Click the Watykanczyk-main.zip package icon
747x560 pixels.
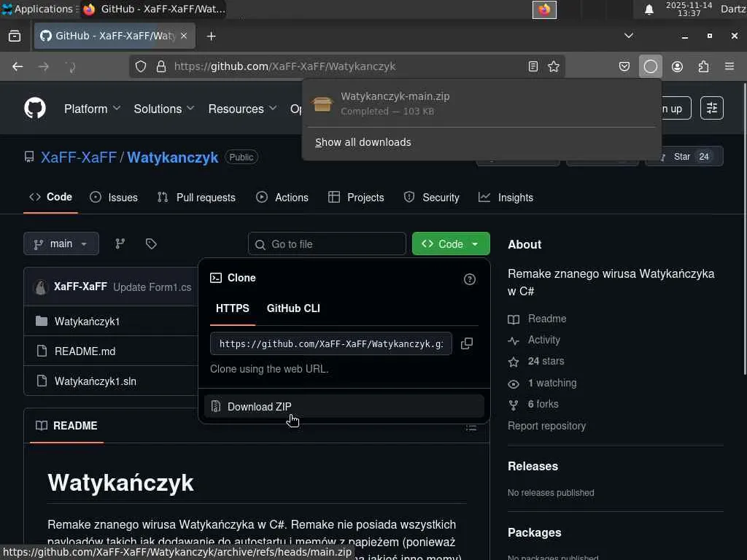(x=322, y=104)
